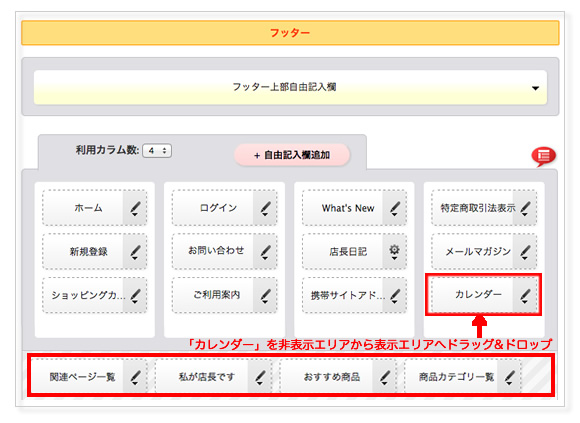Edit 関連ページ一覧 using its pencil icon

135,377
